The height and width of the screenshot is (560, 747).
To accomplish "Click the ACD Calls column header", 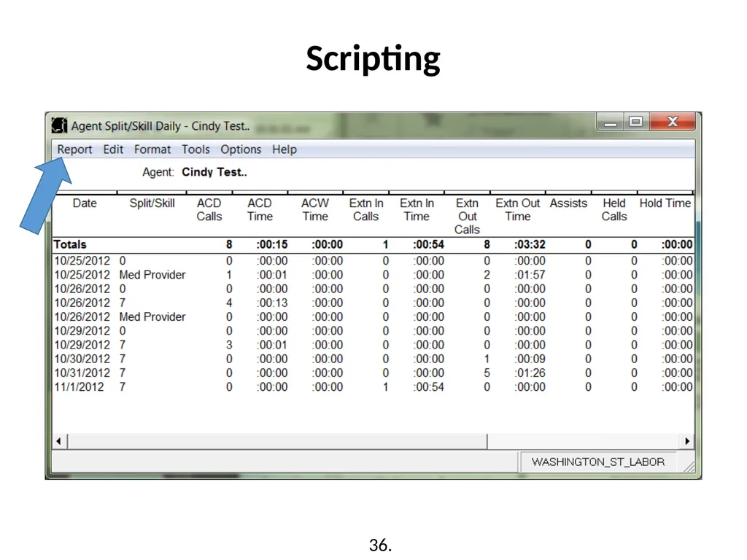I will [x=209, y=210].
